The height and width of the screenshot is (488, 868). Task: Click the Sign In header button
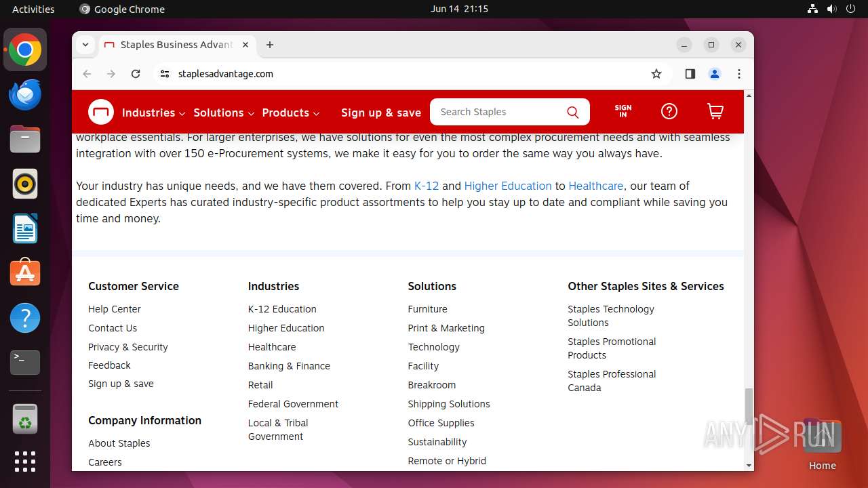623,112
